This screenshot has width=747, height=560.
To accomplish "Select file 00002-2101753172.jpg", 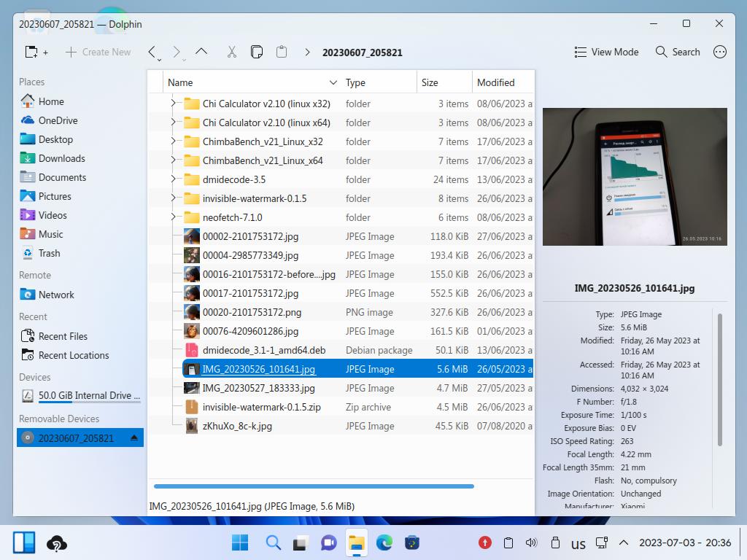I will (x=251, y=237).
